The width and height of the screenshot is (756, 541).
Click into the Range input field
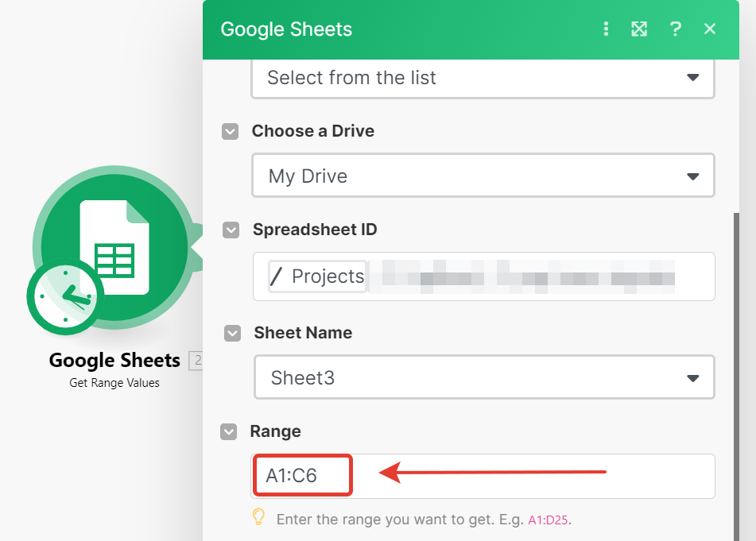click(x=525, y=476)
